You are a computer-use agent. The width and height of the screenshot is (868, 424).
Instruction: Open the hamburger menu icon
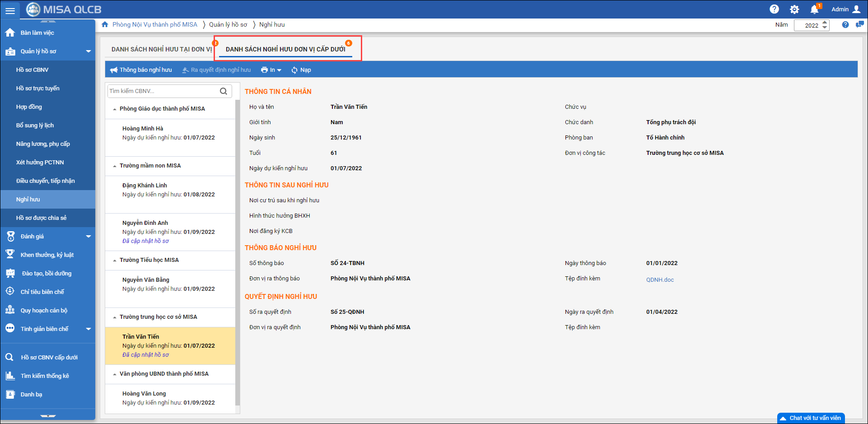coord(10,10)
